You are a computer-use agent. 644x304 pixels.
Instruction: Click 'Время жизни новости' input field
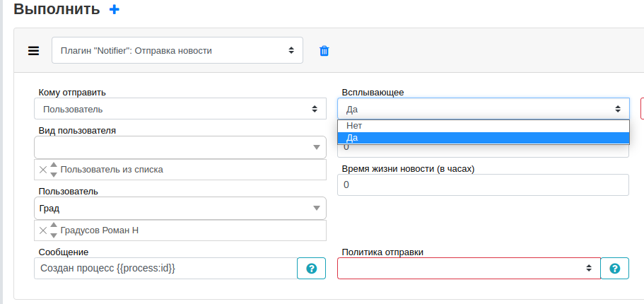[x=483, y=185]
